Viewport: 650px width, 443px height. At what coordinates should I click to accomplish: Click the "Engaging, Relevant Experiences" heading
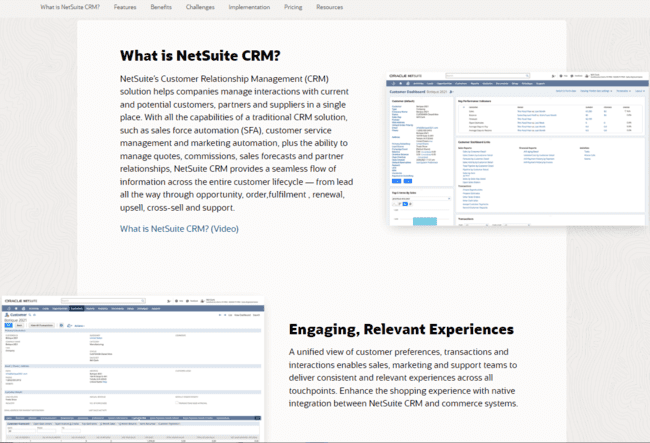(x=401, y=329)
